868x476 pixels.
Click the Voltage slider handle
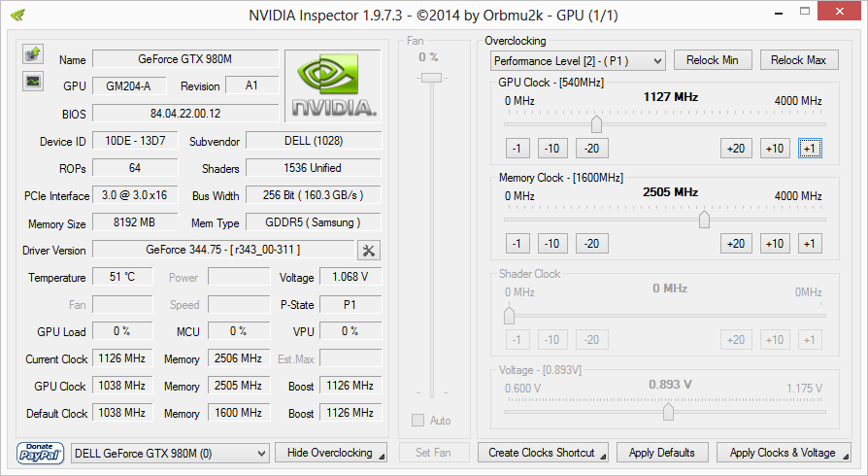(668, 412)
